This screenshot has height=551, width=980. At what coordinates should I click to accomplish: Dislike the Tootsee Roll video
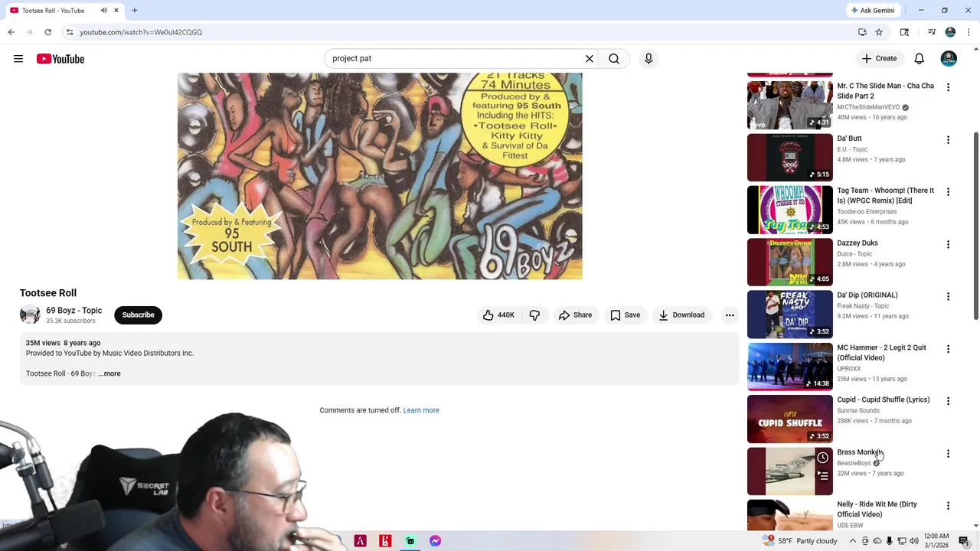(x=534, y=315)
